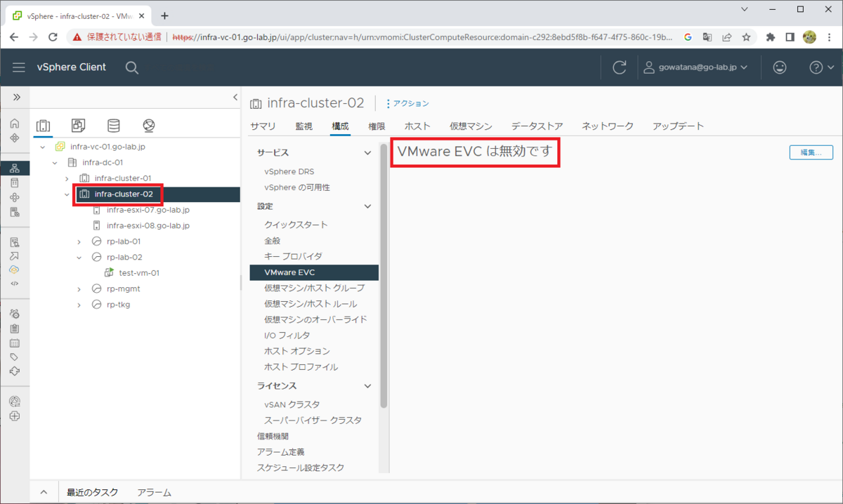
Task: Open vSphere の可用性 settings
Action: pos(297,187)
